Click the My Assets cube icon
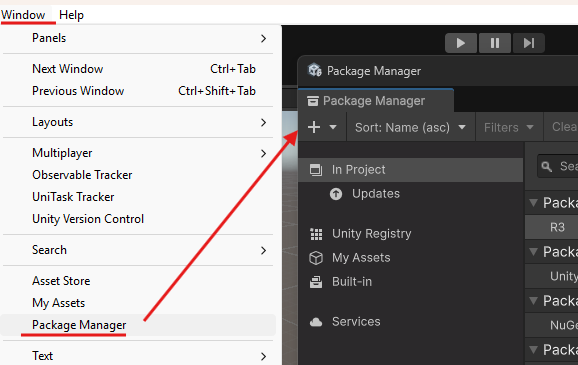This screenshot has width=578, height=365. pyautogui.click(x=316, y=258)
